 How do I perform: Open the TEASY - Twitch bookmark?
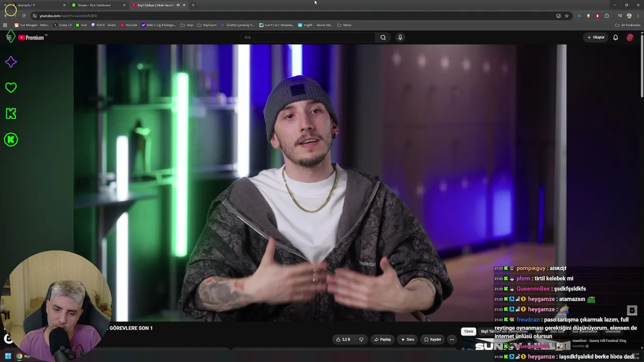[103, 25]
